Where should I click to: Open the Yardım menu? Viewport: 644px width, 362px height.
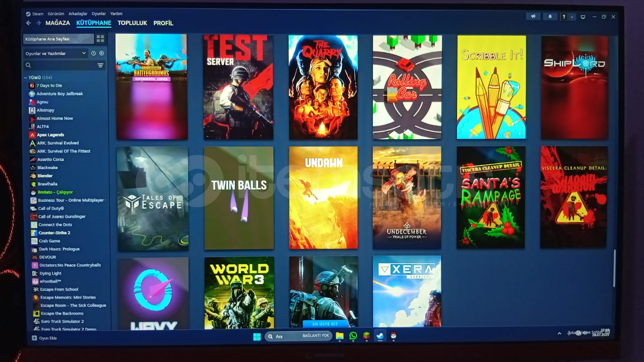116,14
